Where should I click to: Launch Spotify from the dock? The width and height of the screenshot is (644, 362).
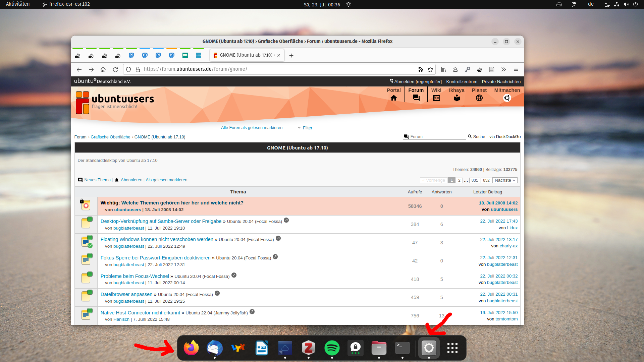[332, 348]
